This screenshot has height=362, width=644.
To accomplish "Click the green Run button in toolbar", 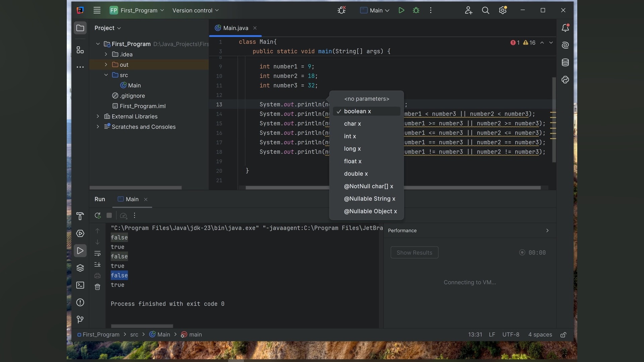I will pyautogui.click(x=401, y=10).
